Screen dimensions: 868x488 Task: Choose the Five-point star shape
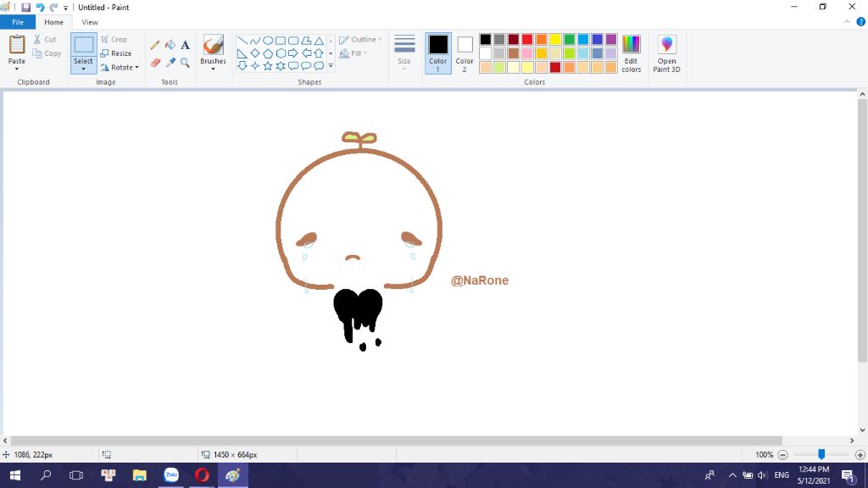[267, 66]
